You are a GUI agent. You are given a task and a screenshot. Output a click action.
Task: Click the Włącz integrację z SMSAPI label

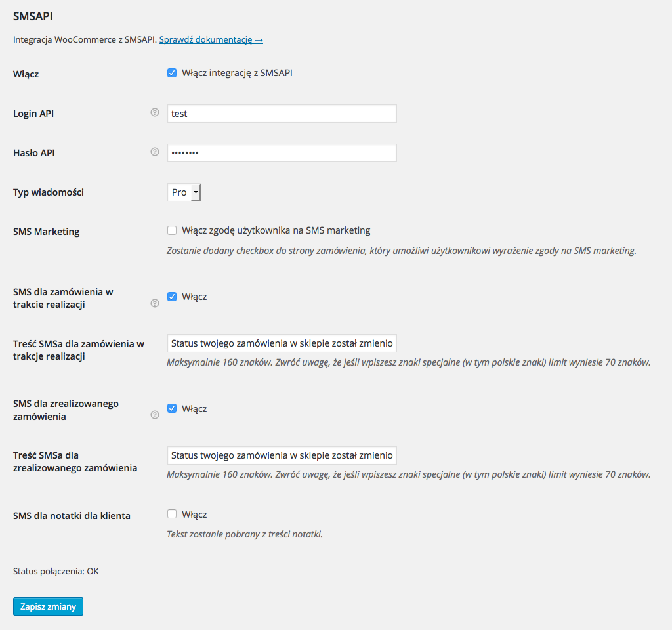237,73
